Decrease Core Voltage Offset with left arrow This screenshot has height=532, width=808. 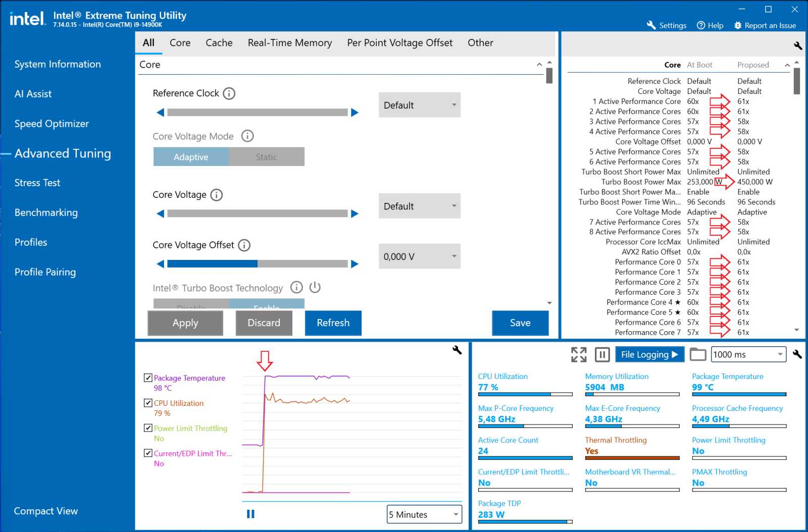click(161, 264)
